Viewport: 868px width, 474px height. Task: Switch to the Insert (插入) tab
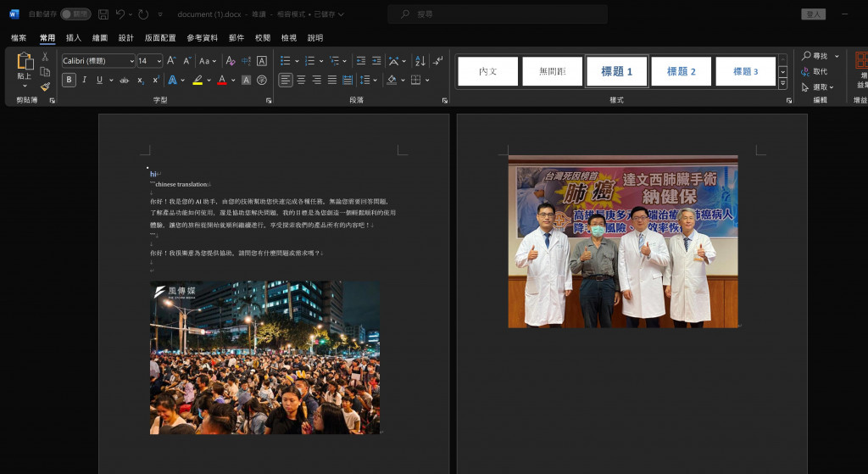pyautogui.click(x=74, y=37)
